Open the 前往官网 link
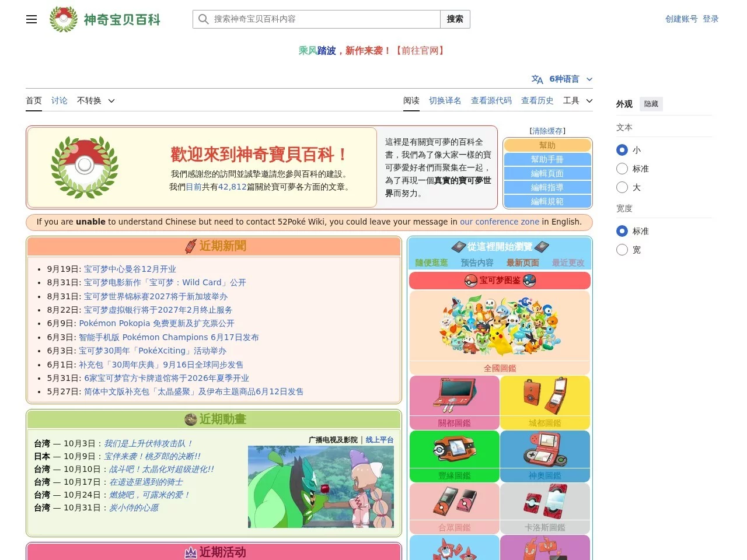The height and width of the screenshot is (560, 747). tap(420, 51)
